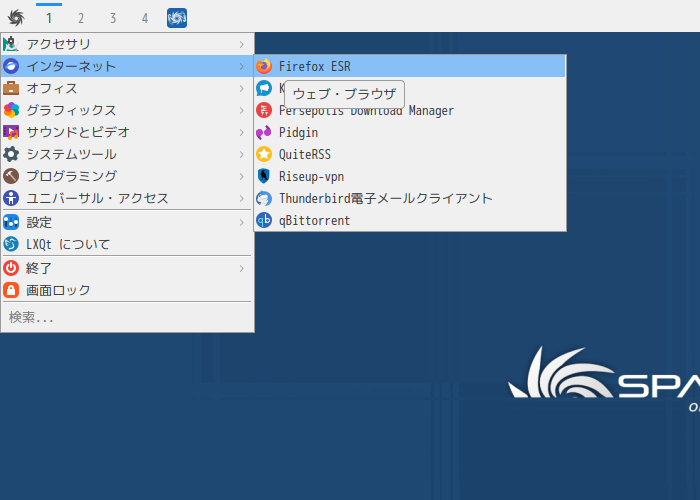Launch Firefox ESR from the submenu
Viewport: 700px width, 500px height.
click(410, 66)
